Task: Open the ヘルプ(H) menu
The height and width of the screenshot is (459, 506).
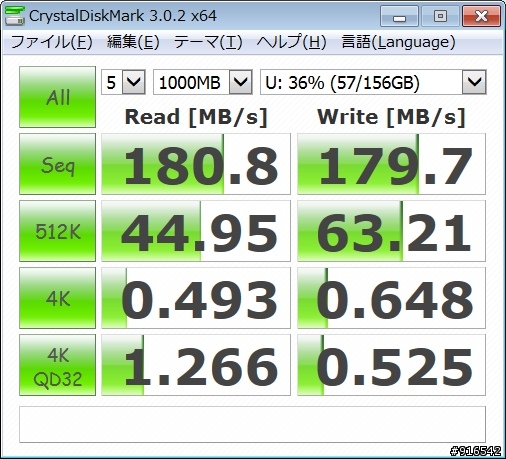Action: tap(291, 42)
